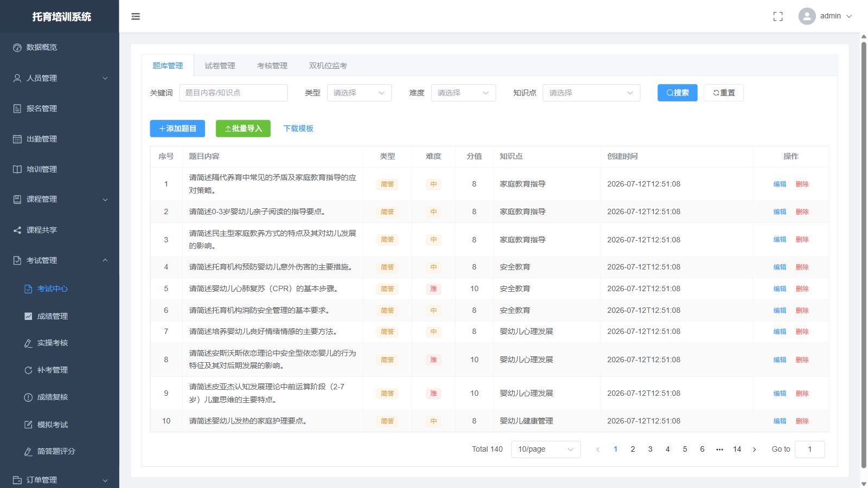Click the 成绩管理 chart icon
The height and width of the screenshot is (488, 868).
click(x=28, y=316)
